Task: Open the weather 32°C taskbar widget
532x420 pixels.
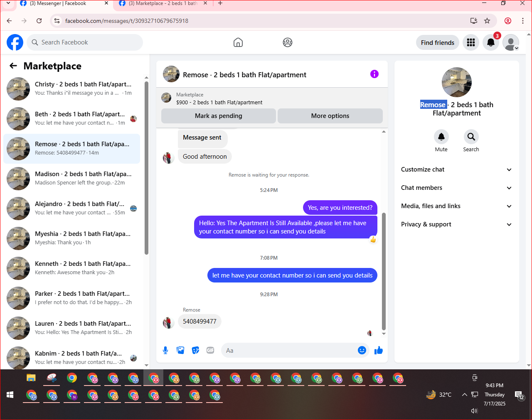Action: pos(439,395)
